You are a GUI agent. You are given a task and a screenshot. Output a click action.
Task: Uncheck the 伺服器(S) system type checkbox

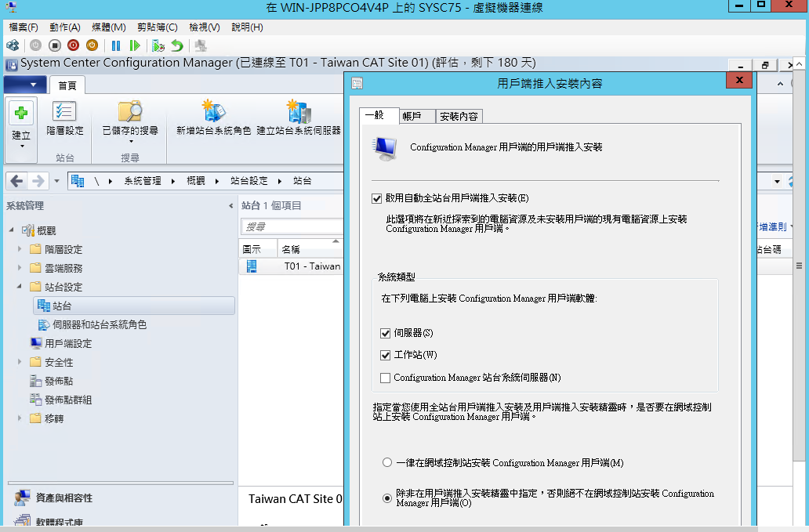click(x=386, y=333)
